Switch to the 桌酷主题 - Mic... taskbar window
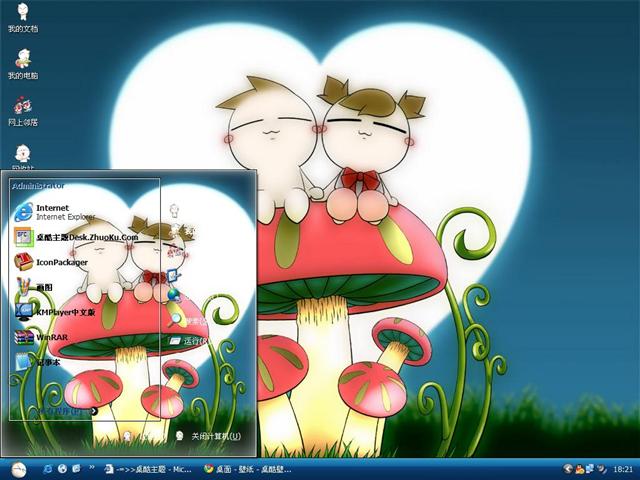The height and width of the screenshot is (480, 640). click(x=148, y=469)
